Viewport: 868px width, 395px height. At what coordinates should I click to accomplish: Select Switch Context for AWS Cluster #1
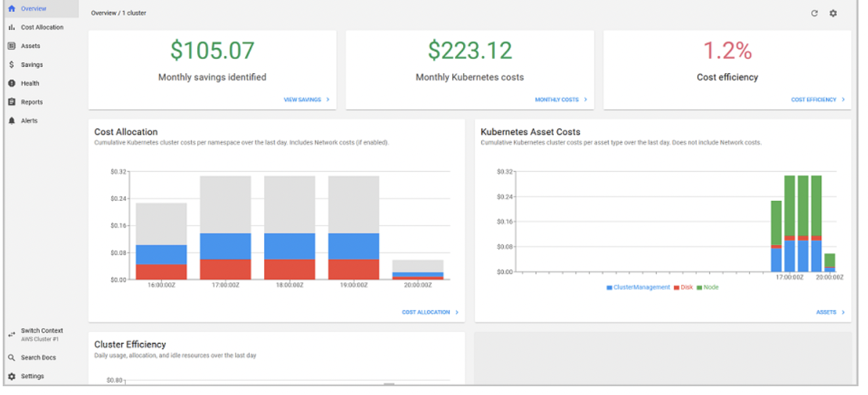coord(11,333)
